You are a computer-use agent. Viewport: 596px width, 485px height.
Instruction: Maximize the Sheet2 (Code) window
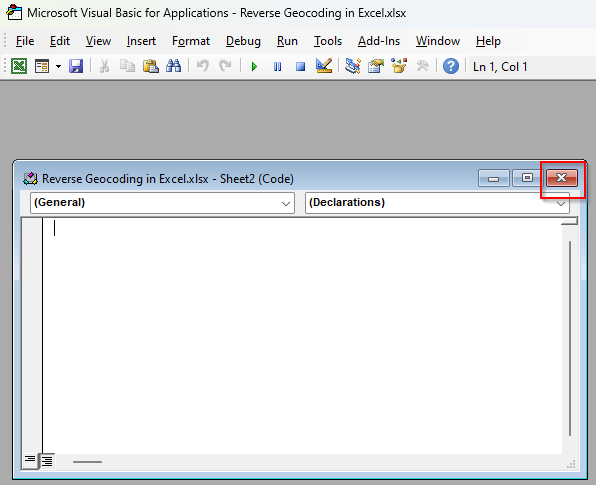pos(527,178)
